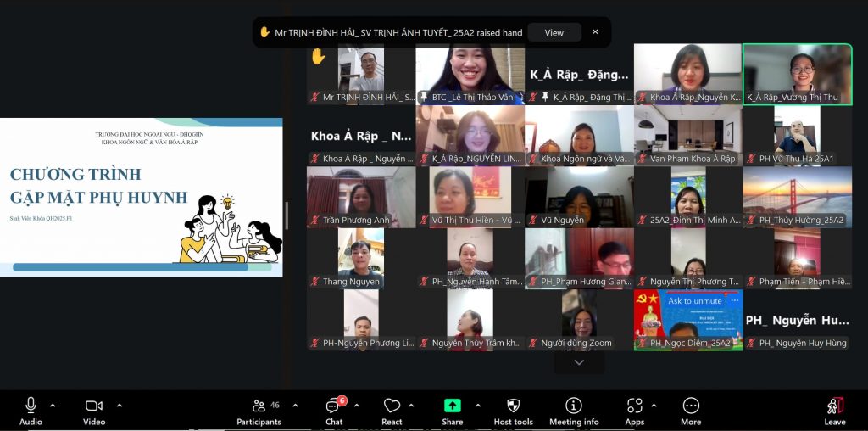The width and height of the screenshot is (868, 431).
Task: Click the green Share screen icon
Action: [453, 406]
